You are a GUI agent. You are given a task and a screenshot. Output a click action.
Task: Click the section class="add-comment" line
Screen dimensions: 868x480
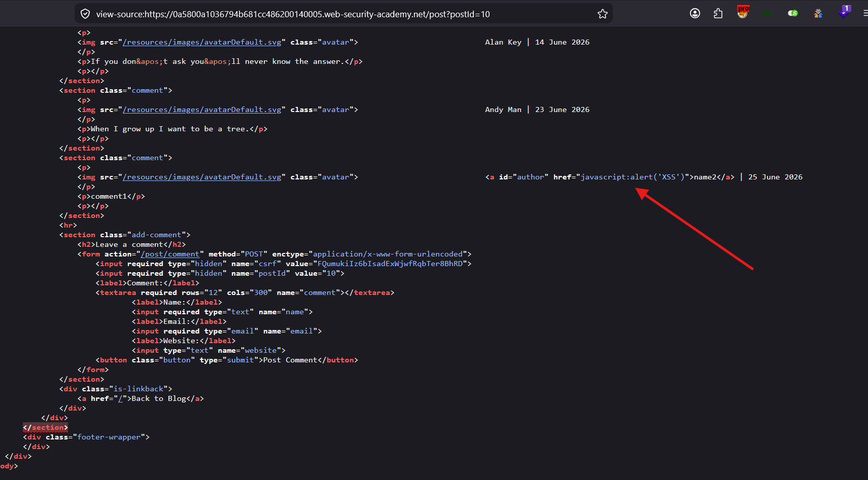tap(125, 235)
